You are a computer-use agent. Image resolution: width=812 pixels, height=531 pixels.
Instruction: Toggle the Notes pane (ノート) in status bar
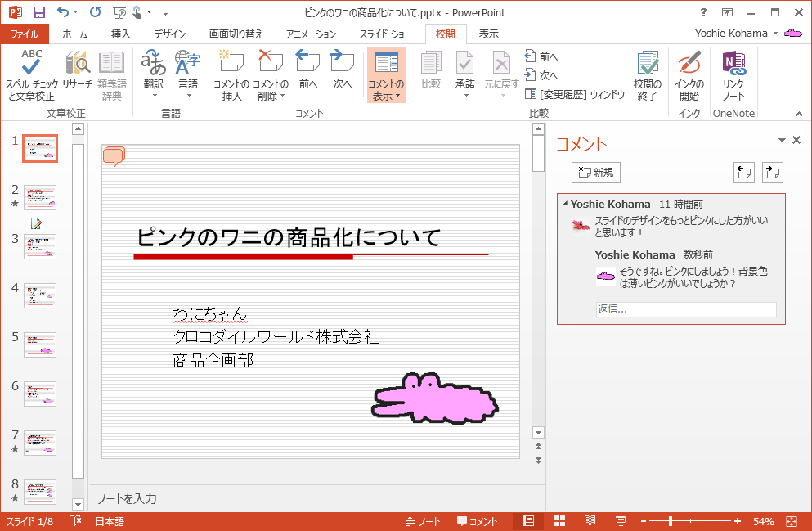pos(423,521)
